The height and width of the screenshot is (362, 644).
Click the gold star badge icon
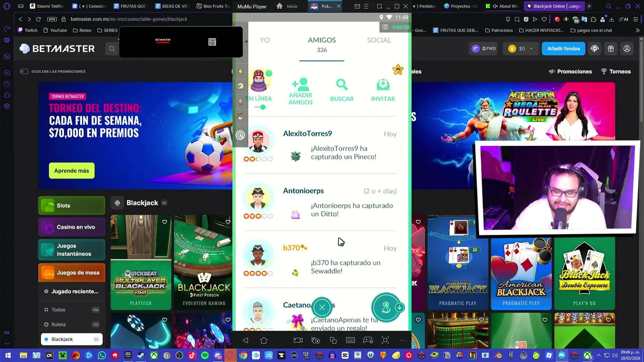(398, 70)
